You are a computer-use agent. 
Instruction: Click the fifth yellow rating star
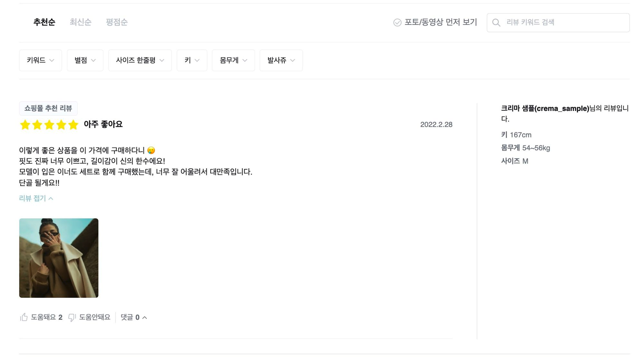73,125
